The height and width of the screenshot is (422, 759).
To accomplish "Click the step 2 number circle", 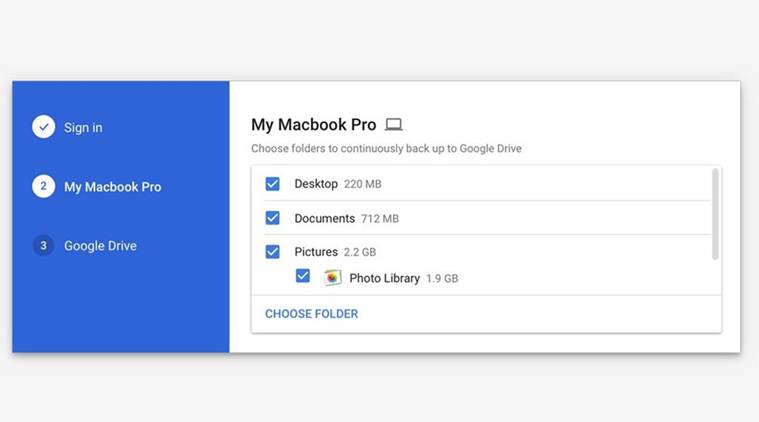I will tap(43, 186).
